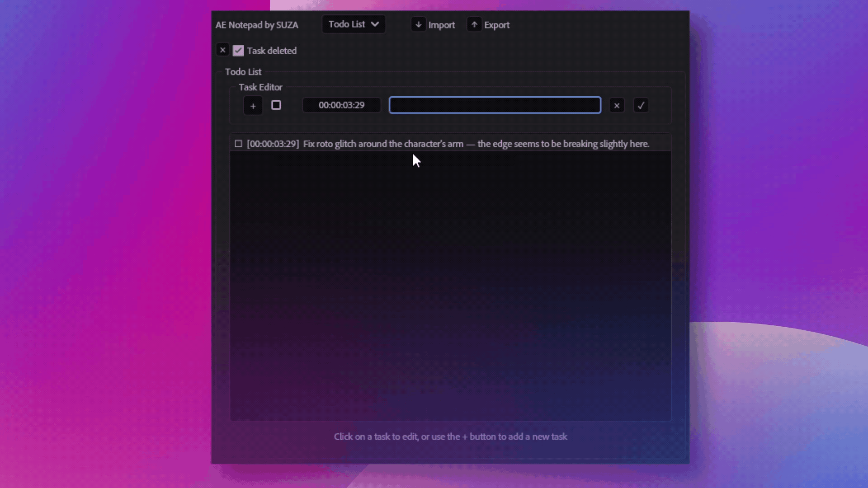The height and width of the screenshot is (488, 868).
Task: Click the AE Notepad by SUZA title
Action: pos(257,25)
